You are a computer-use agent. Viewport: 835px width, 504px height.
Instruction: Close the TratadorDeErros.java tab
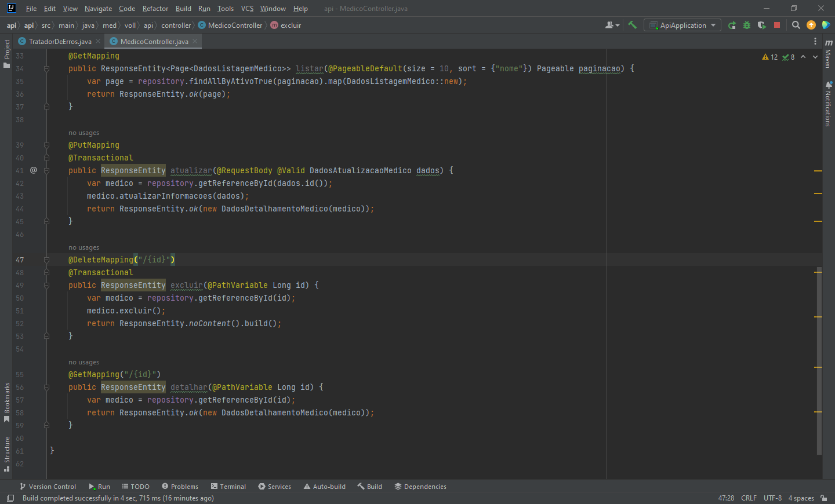pos(98,41)
